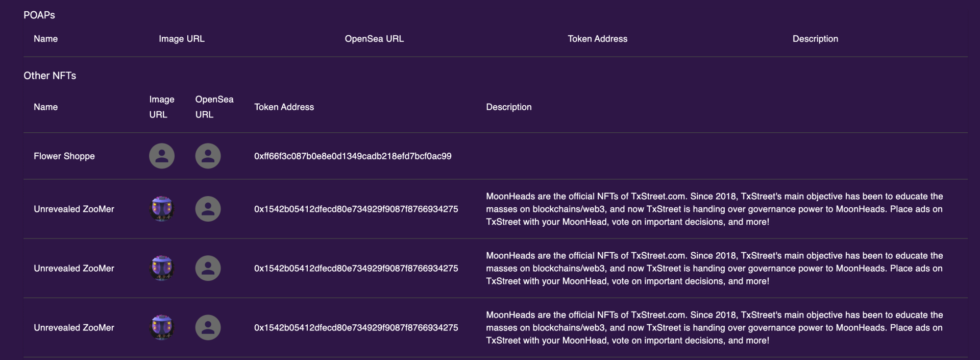Click Flower Shoppe's image placeholder avatar
The image size is (980, 360).
pyautogui.click(x=161, y=156)
